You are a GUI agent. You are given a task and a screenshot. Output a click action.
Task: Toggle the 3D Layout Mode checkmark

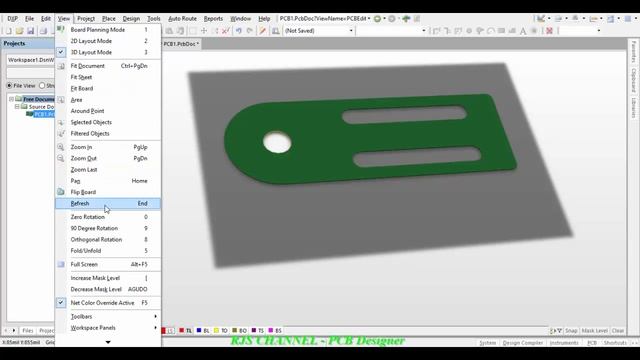[x=61, y=52]
